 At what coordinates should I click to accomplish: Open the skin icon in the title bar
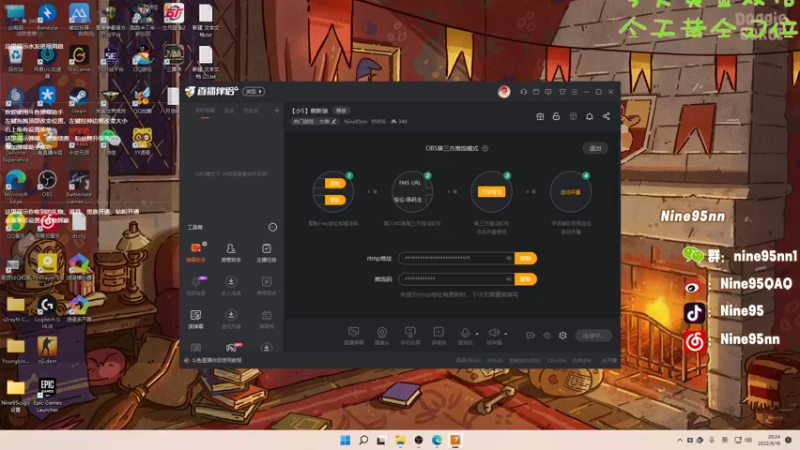(x=562, y=92)
